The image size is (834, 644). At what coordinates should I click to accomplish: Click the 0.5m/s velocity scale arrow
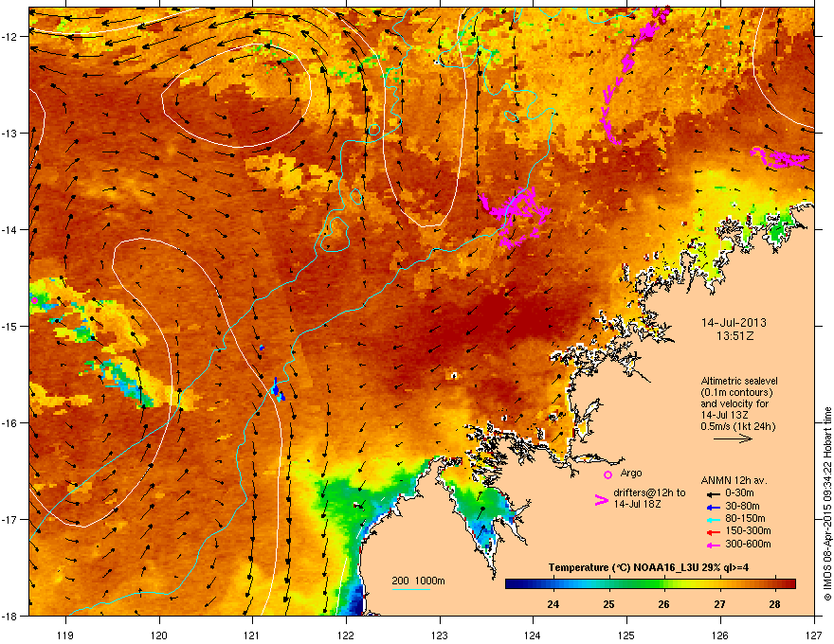point(733,438)
